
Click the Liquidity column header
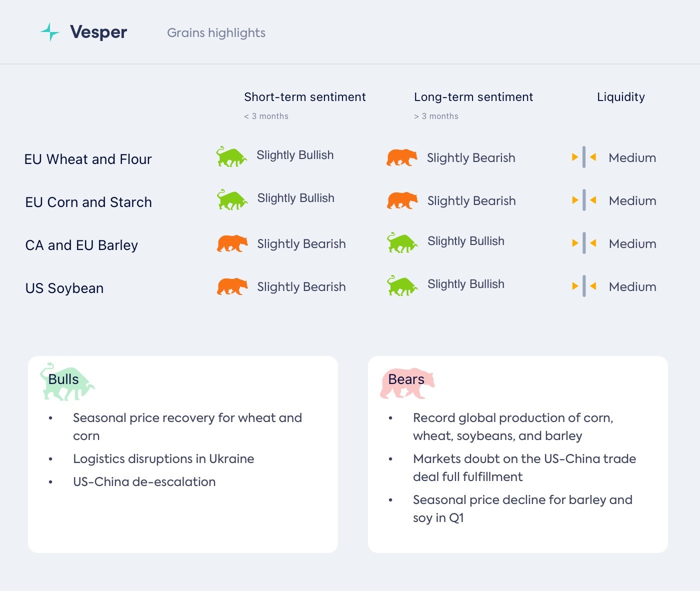tap(621, 97)
